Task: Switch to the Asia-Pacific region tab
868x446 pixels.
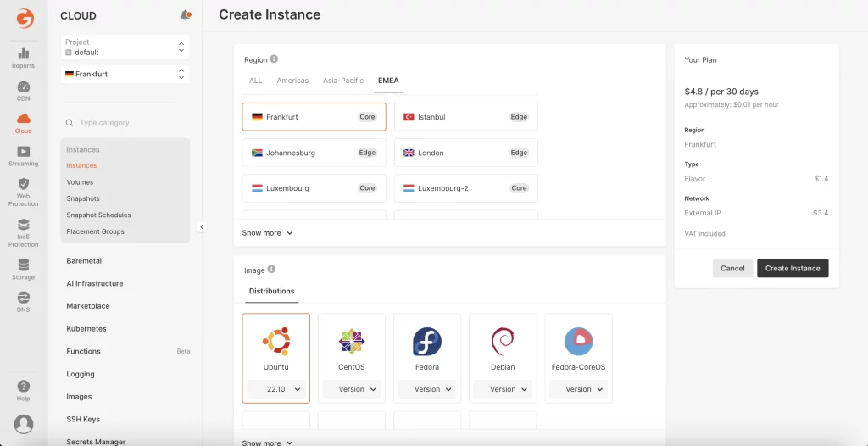Action: pos(342,81)
